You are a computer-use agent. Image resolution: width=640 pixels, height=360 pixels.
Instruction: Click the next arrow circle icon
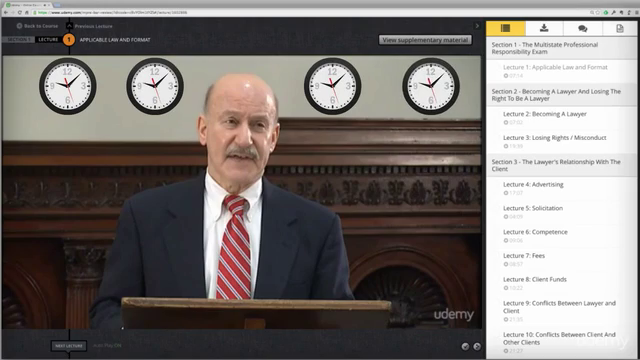click(x=477, y=346)
